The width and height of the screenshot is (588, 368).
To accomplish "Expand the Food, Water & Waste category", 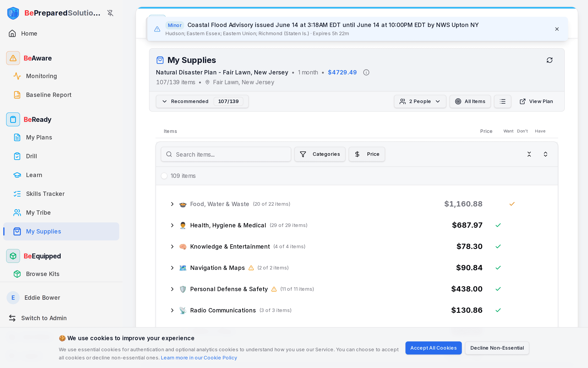I will (172, 204).
